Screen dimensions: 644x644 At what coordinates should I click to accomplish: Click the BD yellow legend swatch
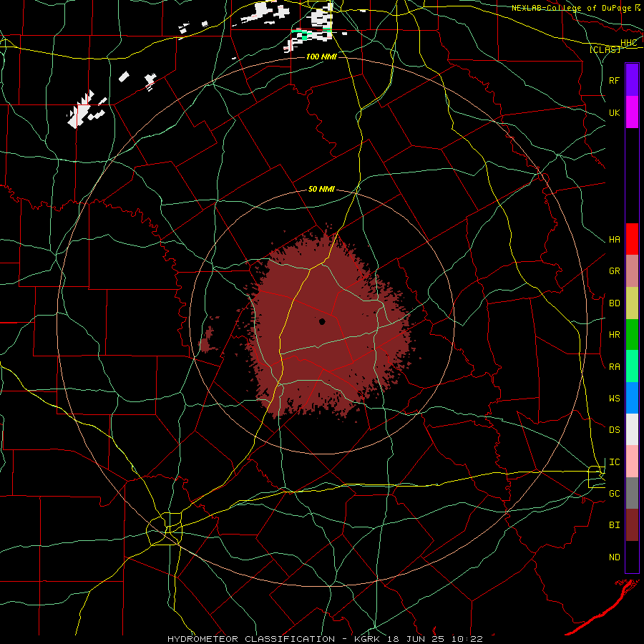pos(632,303)
